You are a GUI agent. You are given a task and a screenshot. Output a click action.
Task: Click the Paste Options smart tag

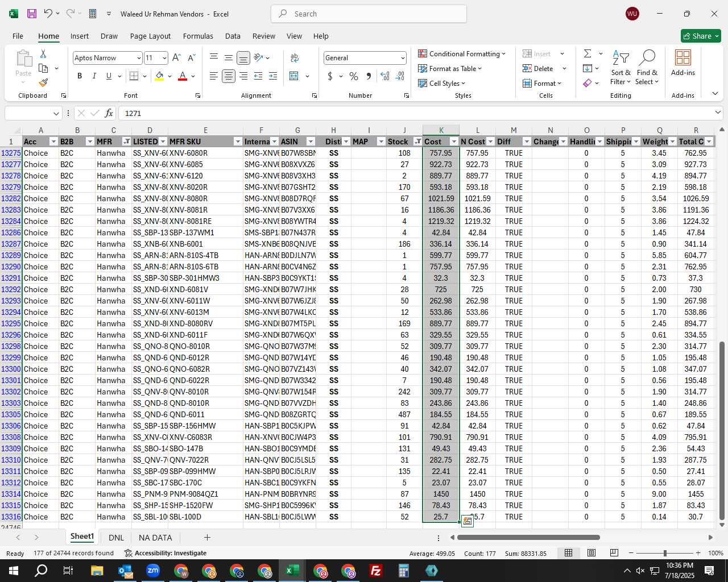click(468, 521)
